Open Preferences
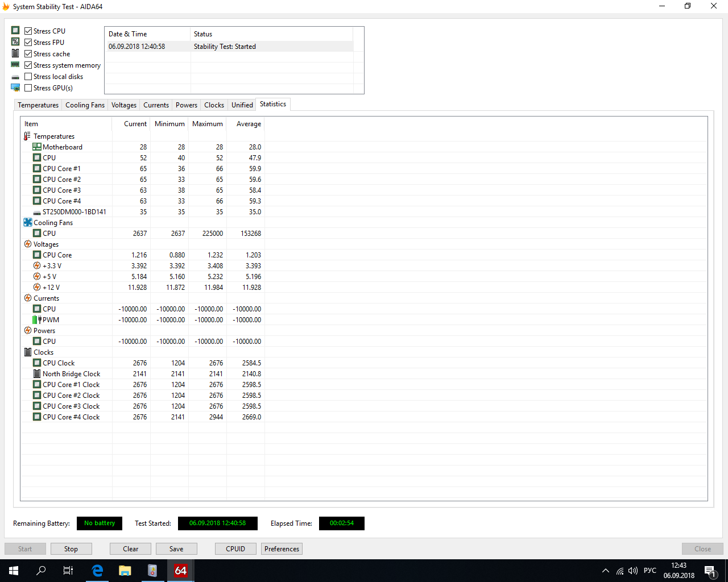 coord(282,548)
